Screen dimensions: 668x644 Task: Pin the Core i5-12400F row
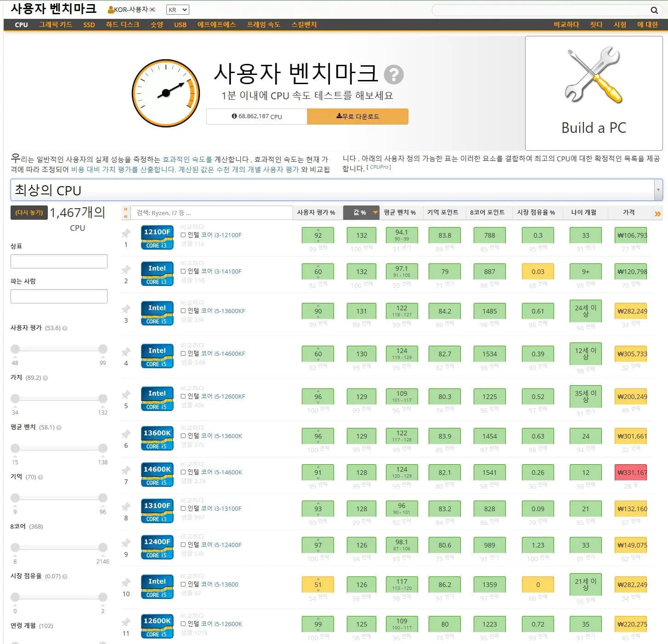pos(126,543)
